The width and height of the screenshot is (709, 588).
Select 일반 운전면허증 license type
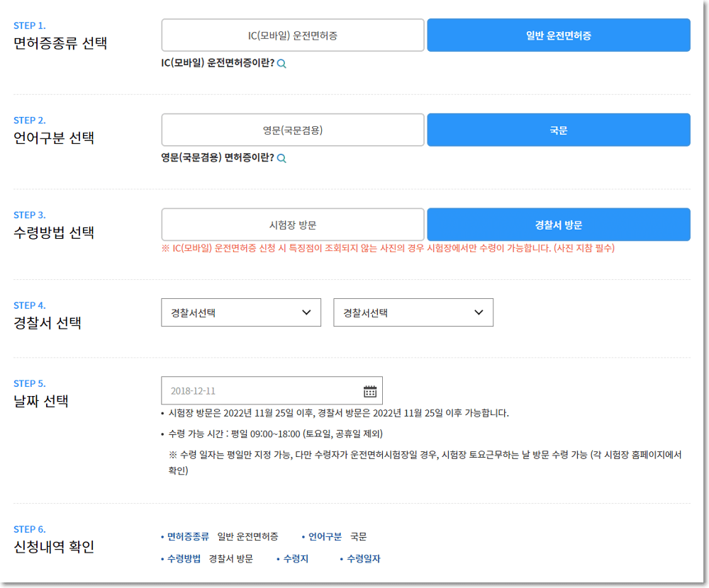pos(558,35)
